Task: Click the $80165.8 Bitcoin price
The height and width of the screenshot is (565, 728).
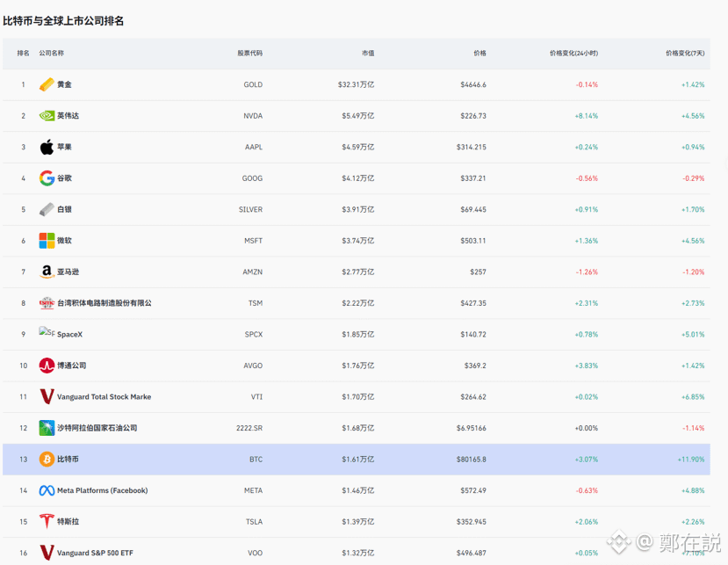Action: click(x=472, y=459)
